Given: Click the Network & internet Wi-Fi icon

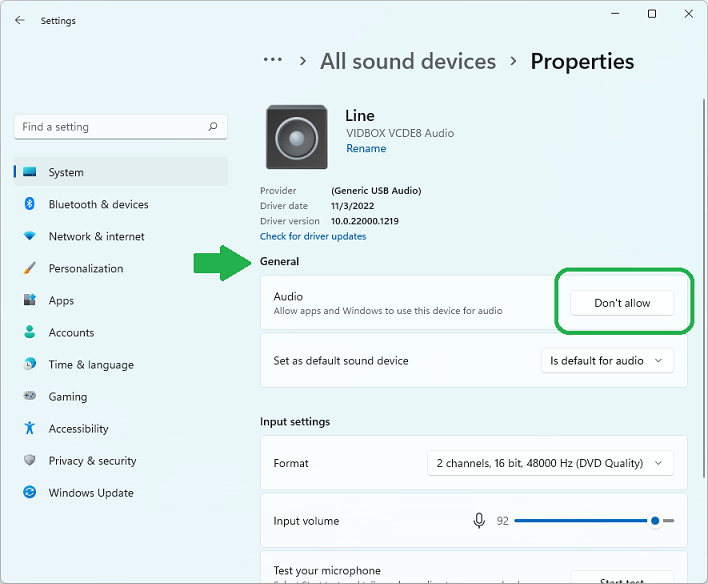Looking at the screenshot, I should (30, 237).
